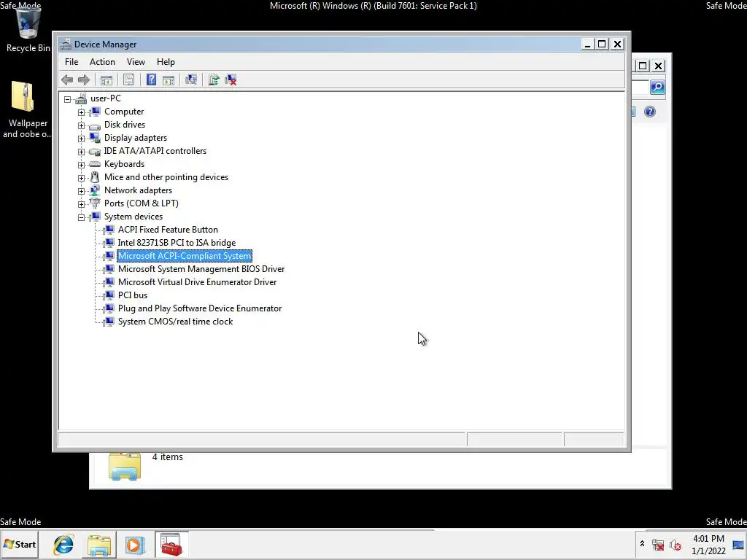Collapse the System devices category
747x560 pixels.
82,217
